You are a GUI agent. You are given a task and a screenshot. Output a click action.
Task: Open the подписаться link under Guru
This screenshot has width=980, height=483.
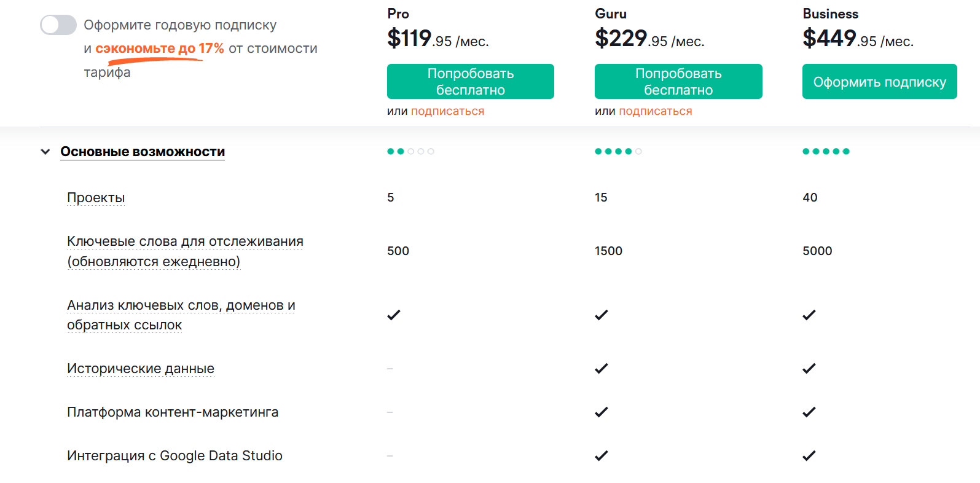pos(655,111)
